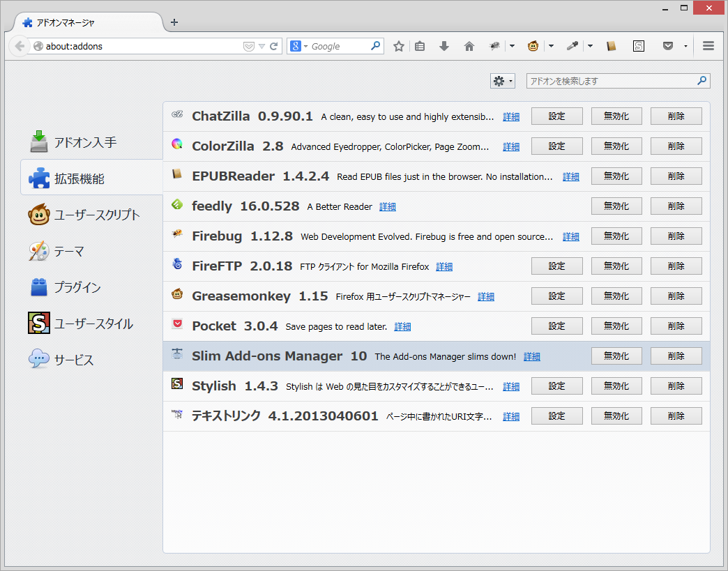Click the FireFTP add-on icon

click(x=177, y=264)
